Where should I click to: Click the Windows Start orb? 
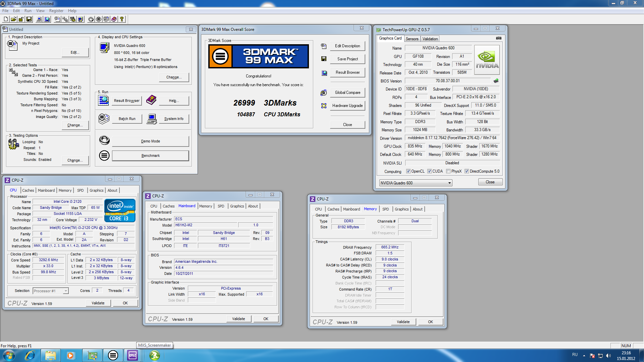pos(9,355)
